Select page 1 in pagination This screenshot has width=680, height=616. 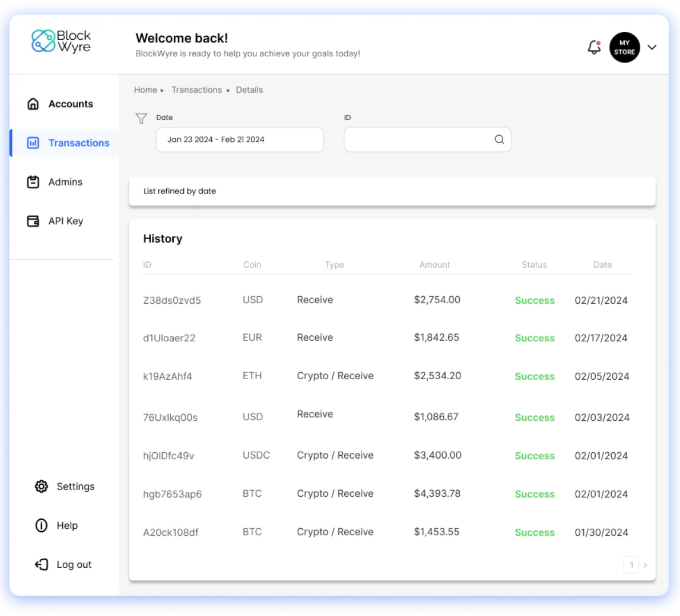click(x=631, y=565)
